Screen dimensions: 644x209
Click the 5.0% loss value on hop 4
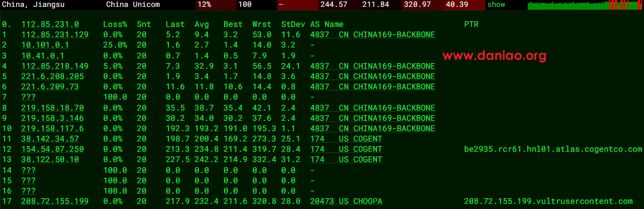[113, 66]
